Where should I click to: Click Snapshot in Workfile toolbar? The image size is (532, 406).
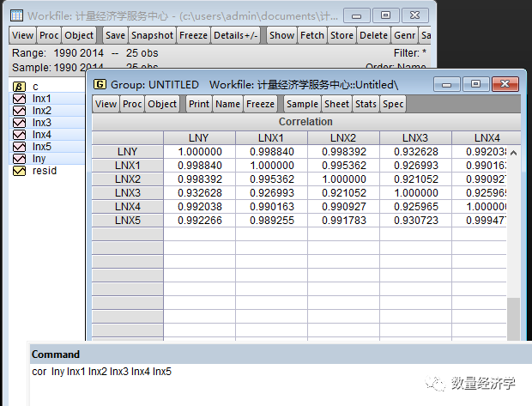click(x=153, y=35)
